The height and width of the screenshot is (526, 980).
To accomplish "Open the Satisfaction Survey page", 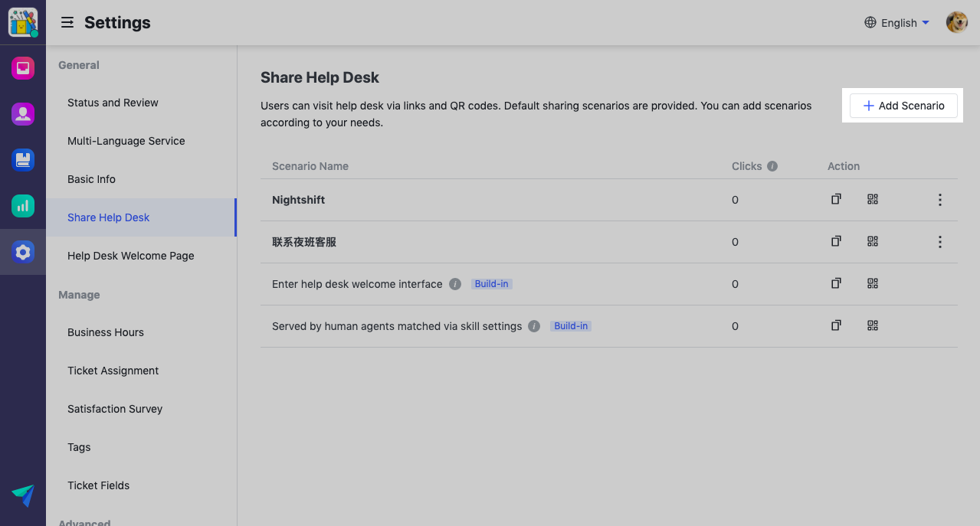I will coord(115,409).
